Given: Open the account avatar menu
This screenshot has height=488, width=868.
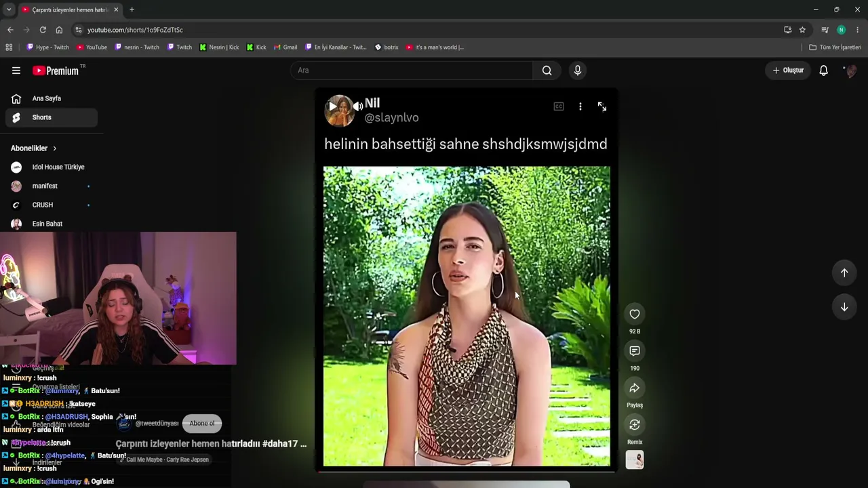Looking at the screenshot, I should click(x=850, y=70).
